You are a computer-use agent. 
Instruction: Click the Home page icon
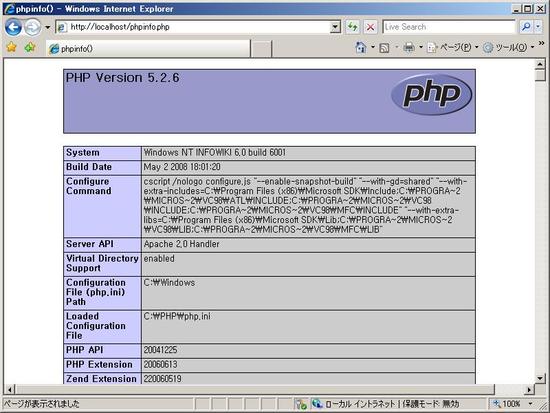click(361, 47)
